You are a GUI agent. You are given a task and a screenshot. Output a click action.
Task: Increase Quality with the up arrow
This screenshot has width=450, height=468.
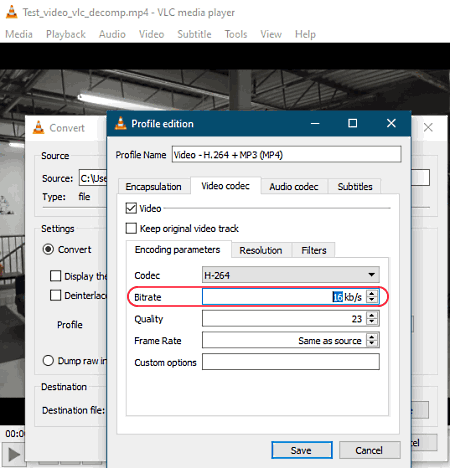click(372, 315)
